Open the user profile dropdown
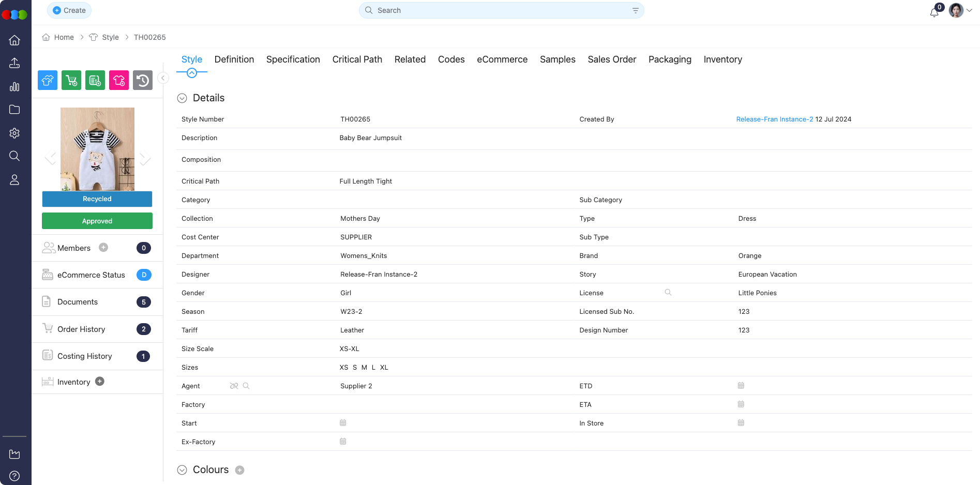The width and height of the screenshot is (980, 485). [x=961, y=10]
